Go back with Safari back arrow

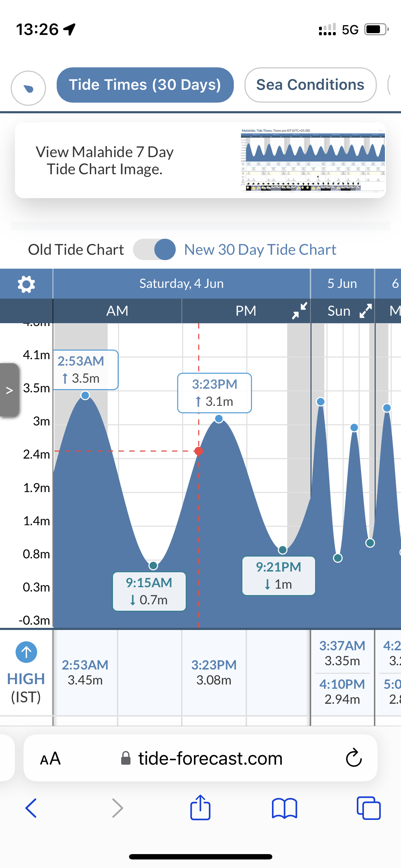tap(31, 808)
